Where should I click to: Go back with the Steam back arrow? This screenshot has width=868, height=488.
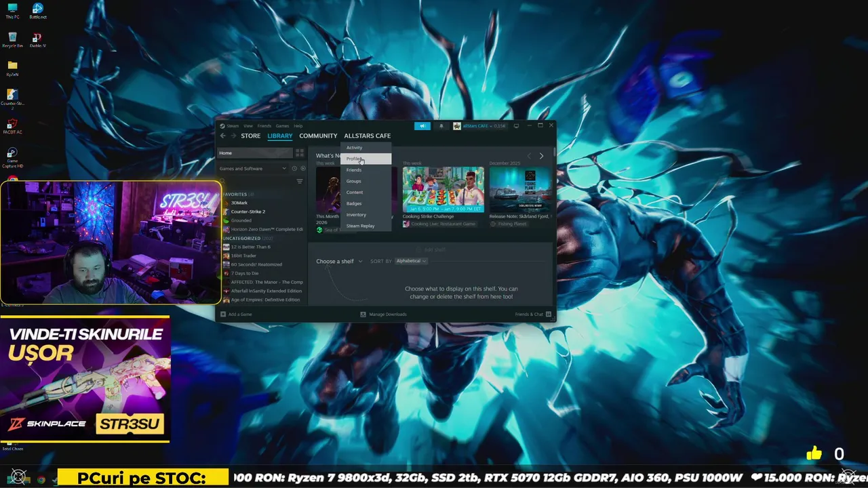pyautogui.click(x=222, y=136)
